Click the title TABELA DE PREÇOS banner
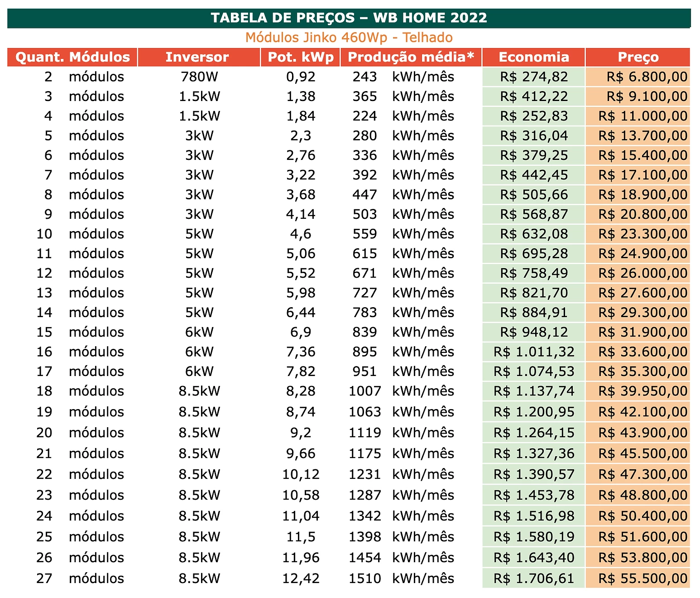 click(349, 18)
